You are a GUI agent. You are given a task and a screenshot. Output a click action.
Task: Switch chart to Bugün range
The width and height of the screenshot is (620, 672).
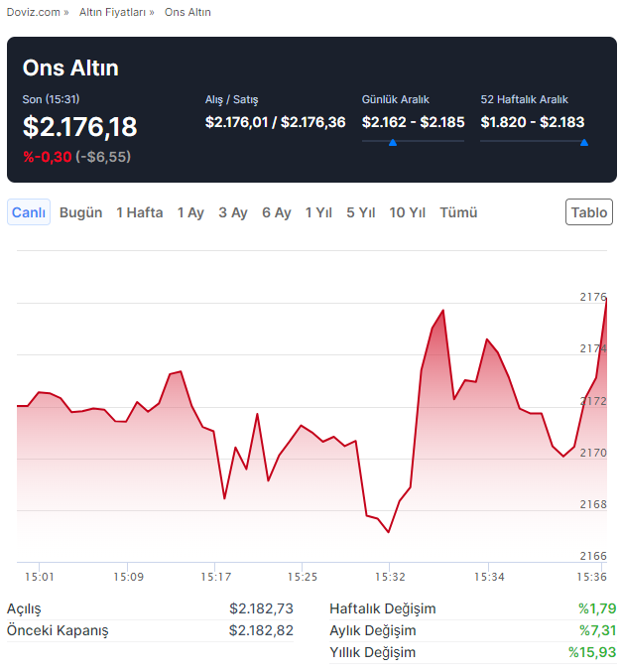point(80,212)
